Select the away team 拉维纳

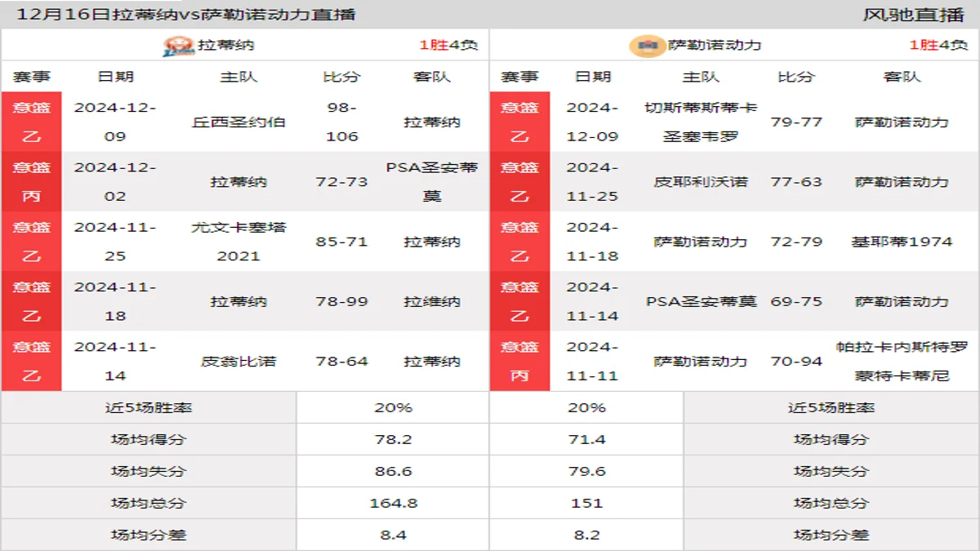click(432, 301)
